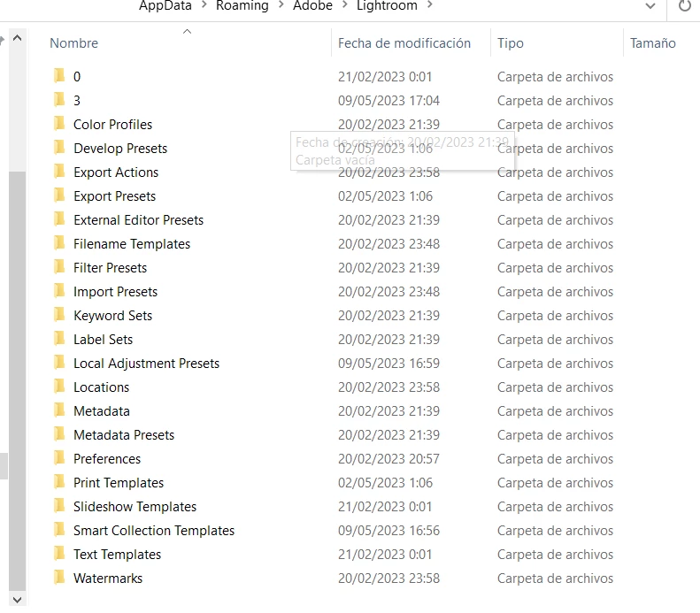Expand the chevron after Lightroom in path

coord(429,5)
